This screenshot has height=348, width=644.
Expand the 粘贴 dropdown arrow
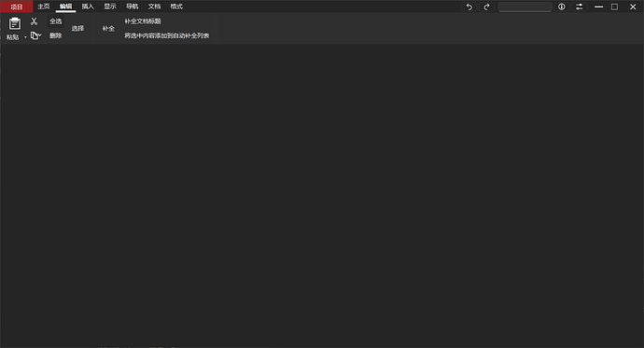pos(25,37)
